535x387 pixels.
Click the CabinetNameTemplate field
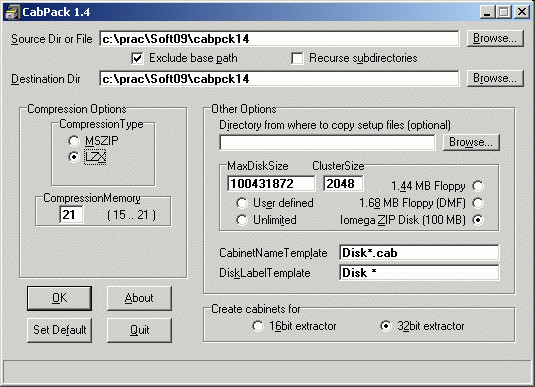tap(419, 253)
